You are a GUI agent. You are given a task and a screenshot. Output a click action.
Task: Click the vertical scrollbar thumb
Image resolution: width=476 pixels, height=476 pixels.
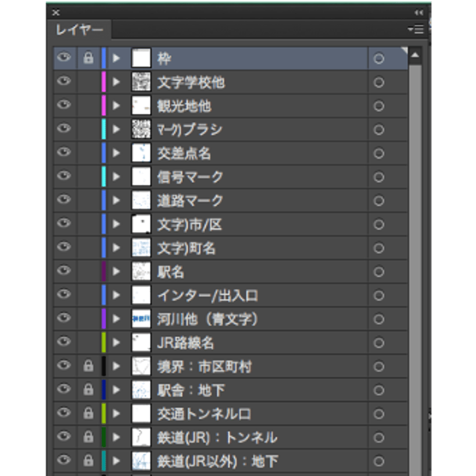(x=414, y=270)
